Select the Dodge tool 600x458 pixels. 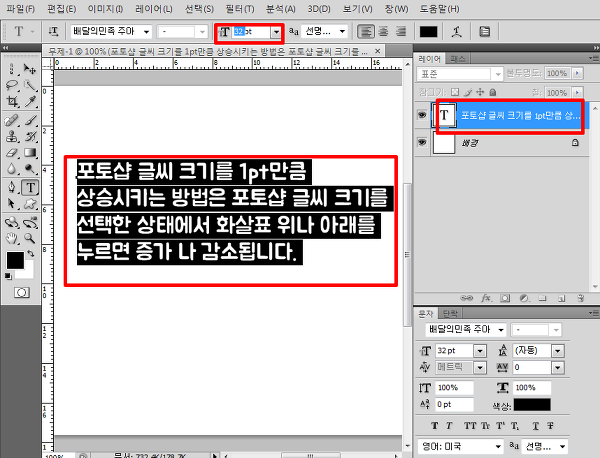point(30,168)
